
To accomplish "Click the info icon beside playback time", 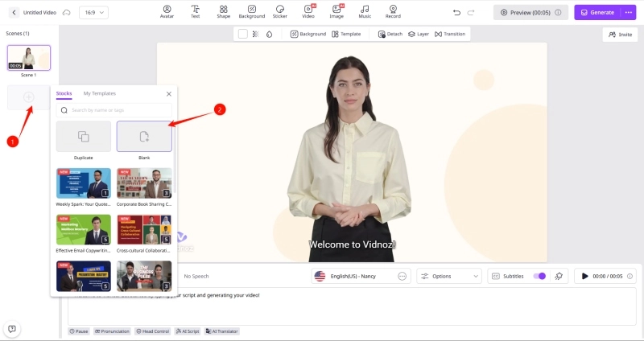I will [630, 276].
